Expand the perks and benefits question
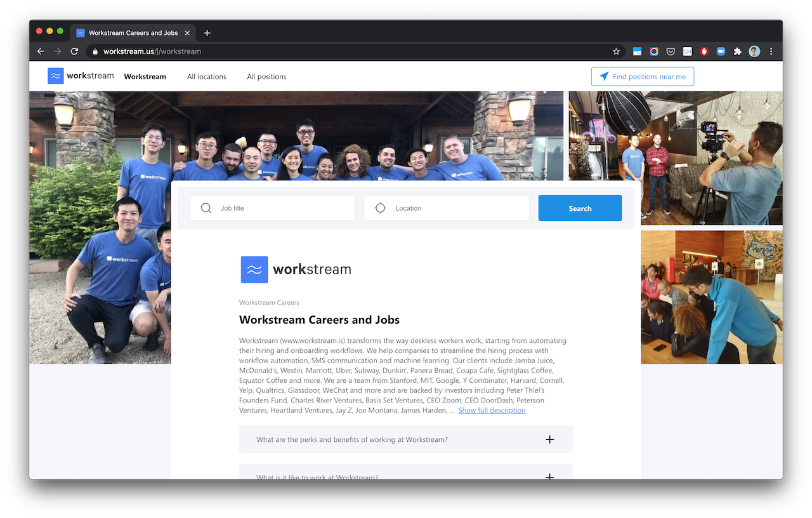This screenshot has width=812, height=518. click(x=406, y=439)
